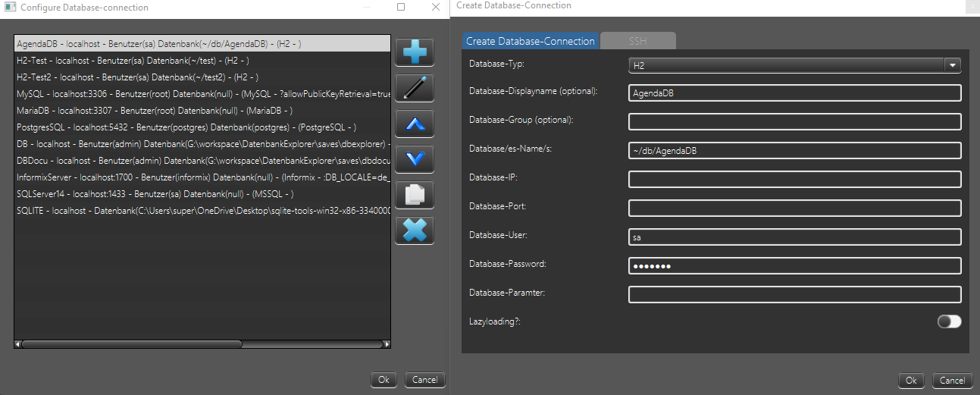980x395 pixels.
Task: Click the Database/es-Name/s field
Action: 795,151
